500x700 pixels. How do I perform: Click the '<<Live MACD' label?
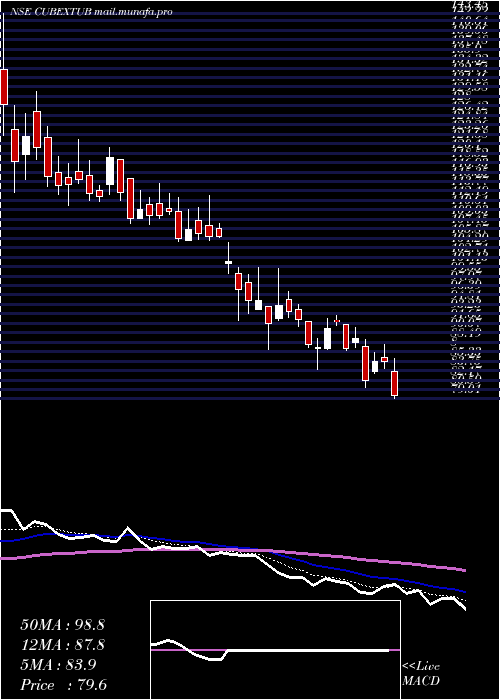click(x=421, y=674)
